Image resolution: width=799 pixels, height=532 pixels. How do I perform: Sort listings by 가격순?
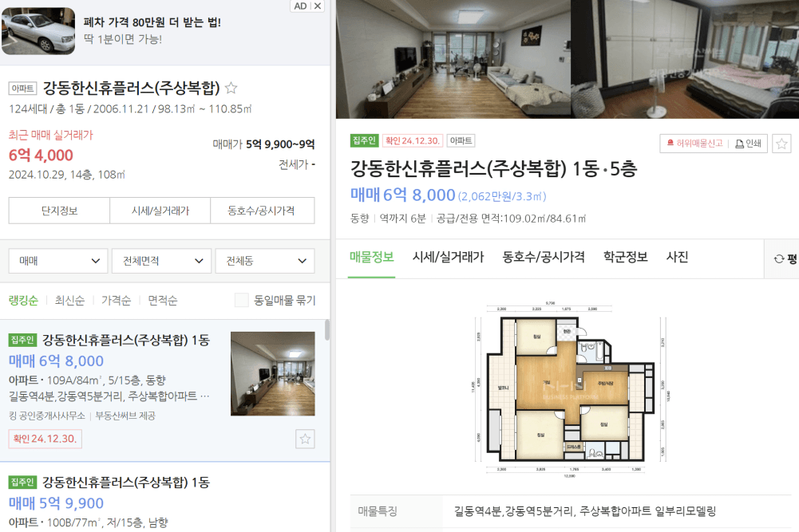[117, 301]
